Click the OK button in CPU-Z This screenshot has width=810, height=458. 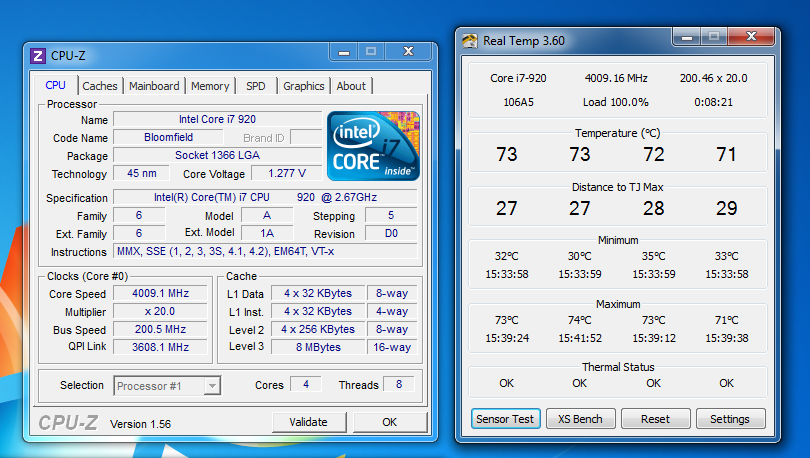[x=390, y=422]
